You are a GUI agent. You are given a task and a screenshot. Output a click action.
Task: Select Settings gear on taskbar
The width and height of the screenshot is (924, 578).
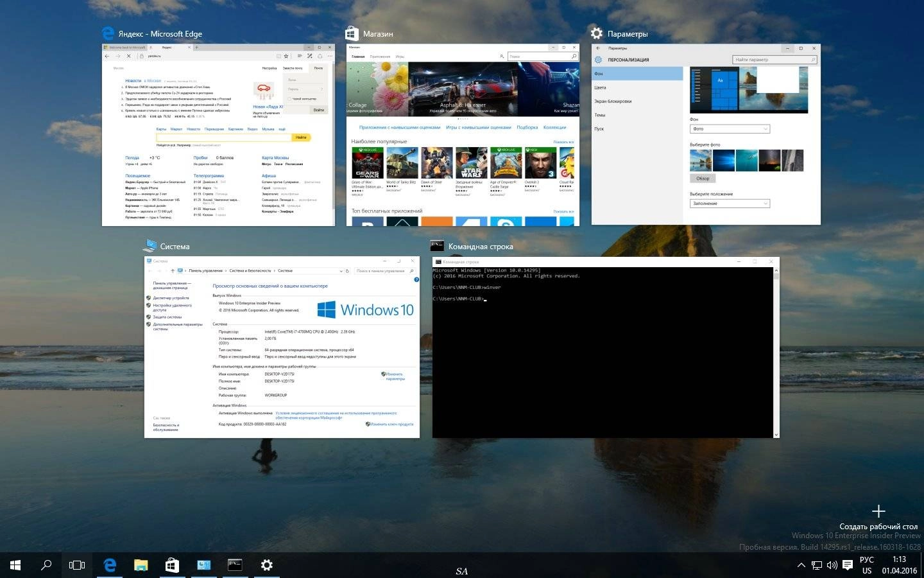coord(266,565)
